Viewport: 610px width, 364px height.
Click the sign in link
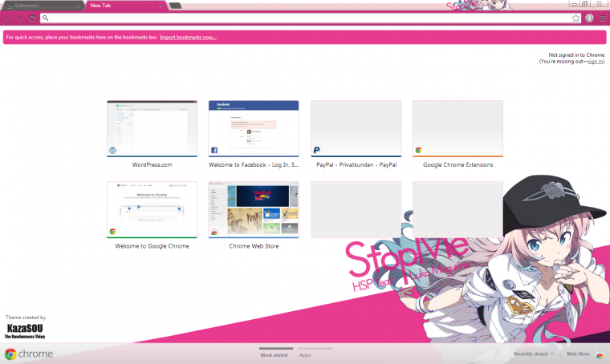click(595, 61)
